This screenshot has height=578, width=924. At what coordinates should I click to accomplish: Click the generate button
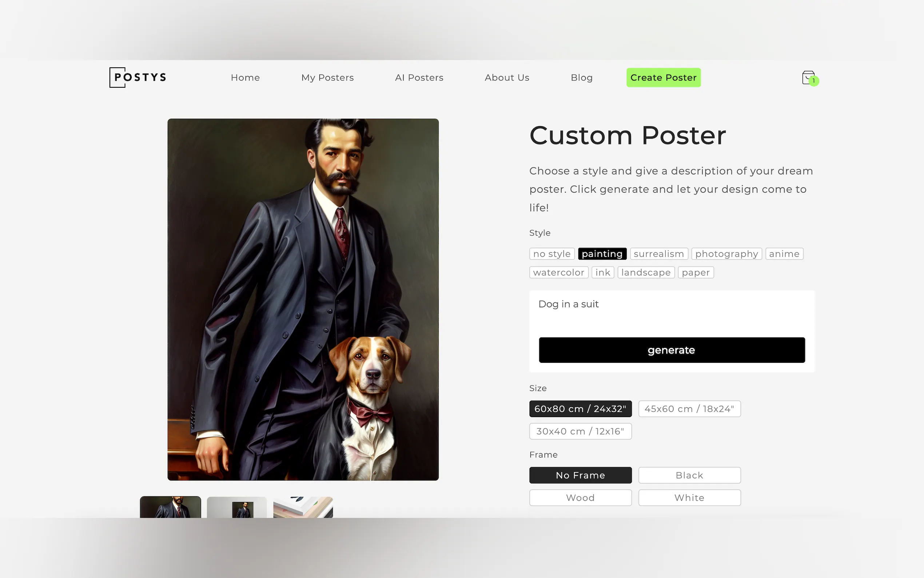point(672,350)
